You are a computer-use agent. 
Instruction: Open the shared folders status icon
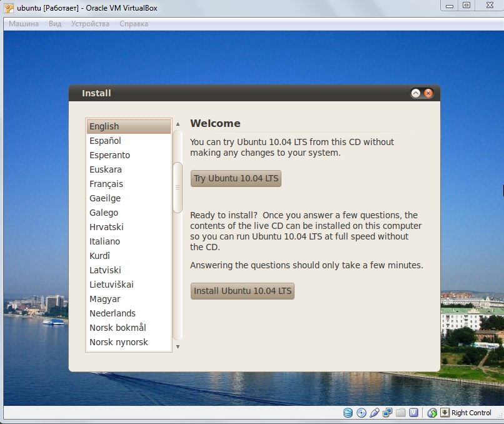(x=400, y=413)
